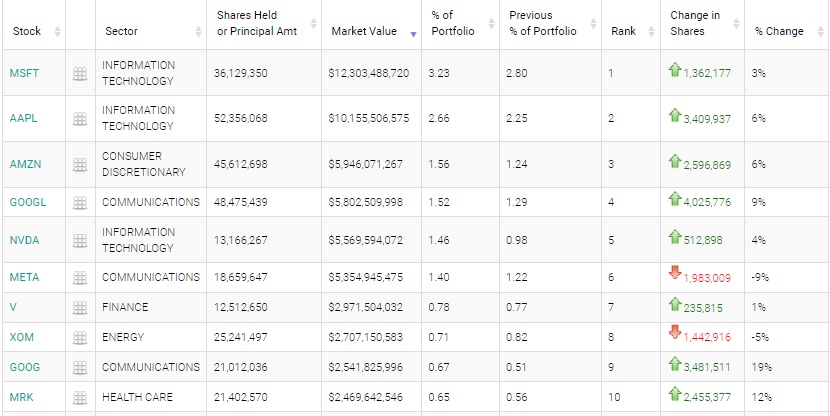830x416 pixels.
Task: Click the grid icon in META row
Action: pos(80,277)
